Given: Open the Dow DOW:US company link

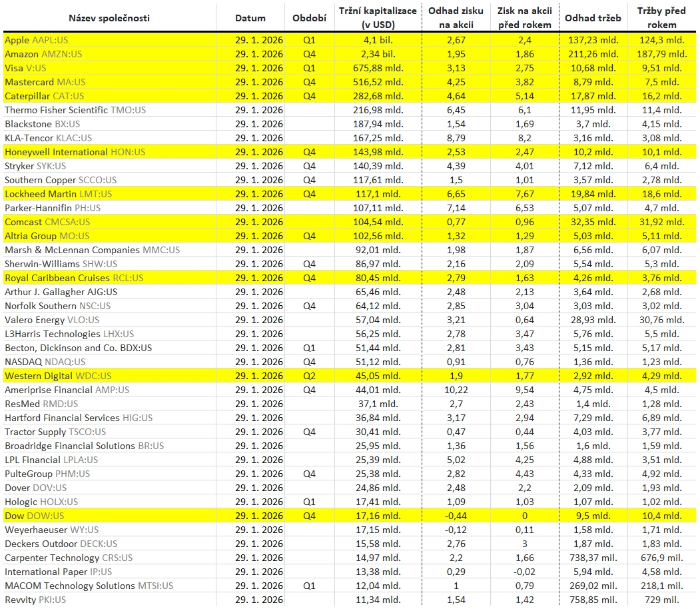Looking at the screenshot, I should click(34, 516).
